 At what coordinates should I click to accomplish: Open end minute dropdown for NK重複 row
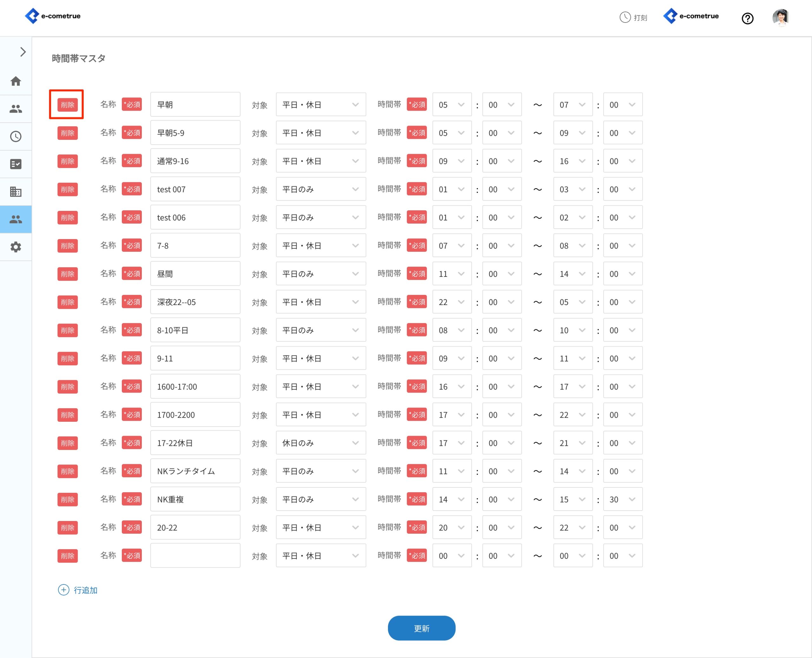[622, 499]
